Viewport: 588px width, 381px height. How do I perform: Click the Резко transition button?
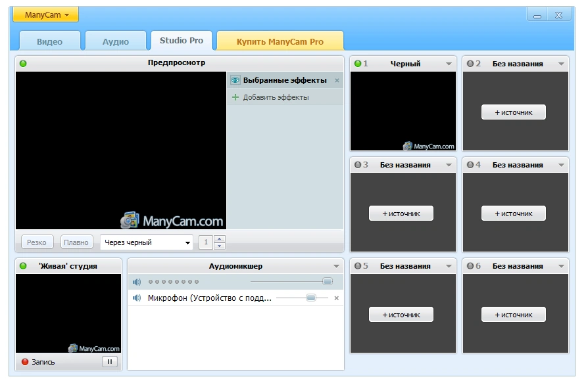pyautogui.click(x=37, y=242)
